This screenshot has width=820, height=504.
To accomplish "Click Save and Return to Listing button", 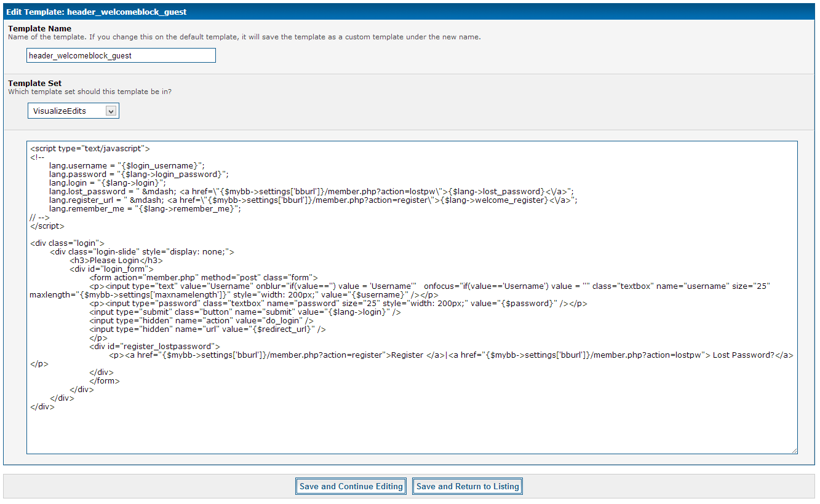I will pyautogui.click(x=468, y=486).
